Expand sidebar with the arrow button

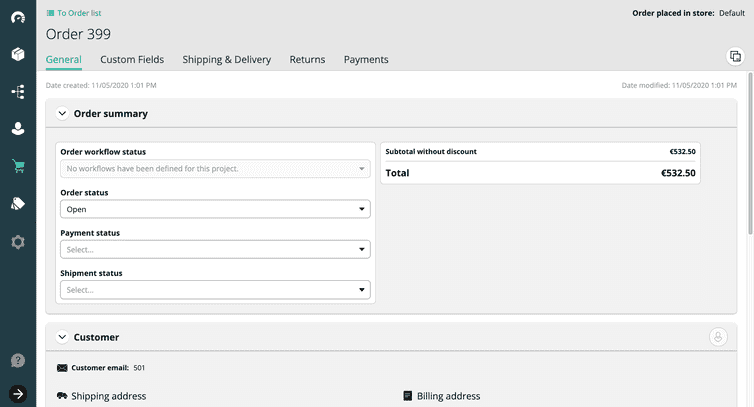coord(18,393)
